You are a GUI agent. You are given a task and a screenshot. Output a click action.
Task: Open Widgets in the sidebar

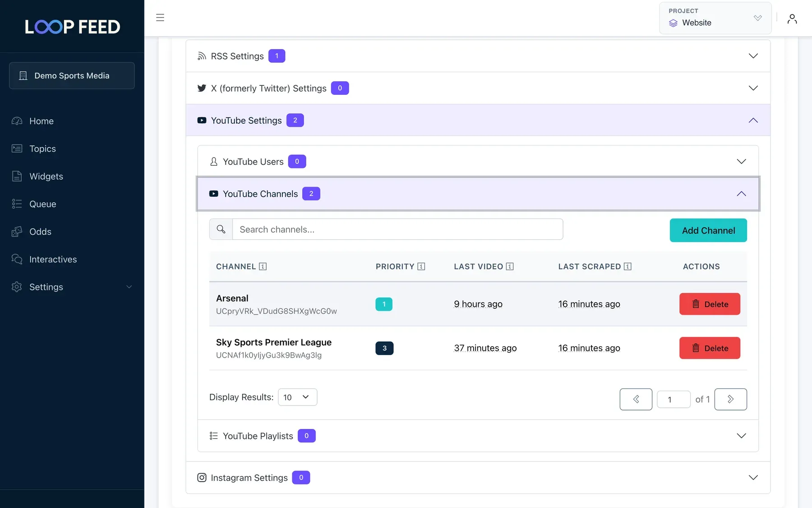[46, 177]
